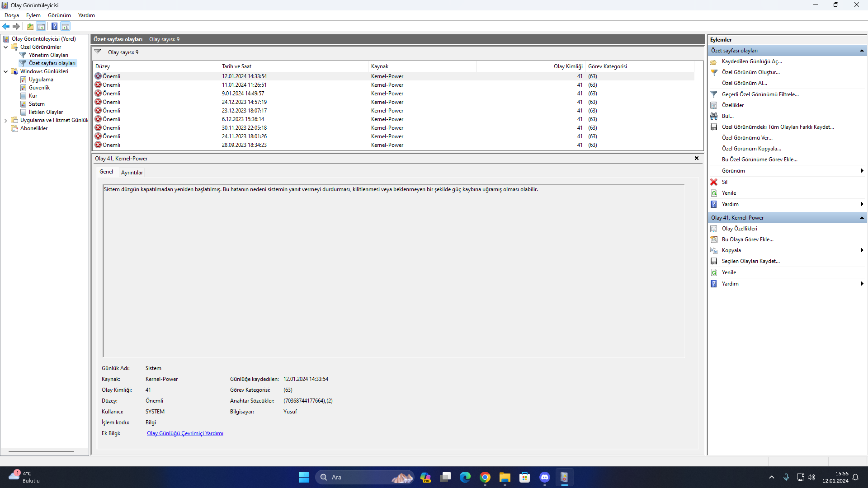This screenshot has height=488, width=868.
Task: Collapse the Özel Görünümler tree node
Action: pyautogui.click(x=6, y=47)
